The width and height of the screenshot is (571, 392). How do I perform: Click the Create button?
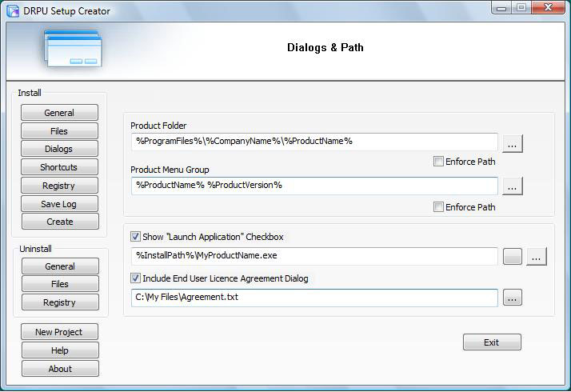pos(60,221)
